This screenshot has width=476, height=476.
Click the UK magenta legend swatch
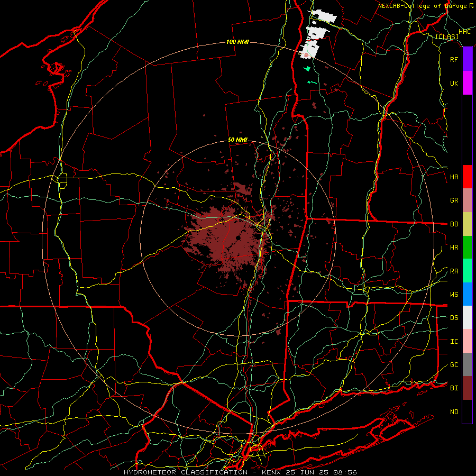click(467, 83)
